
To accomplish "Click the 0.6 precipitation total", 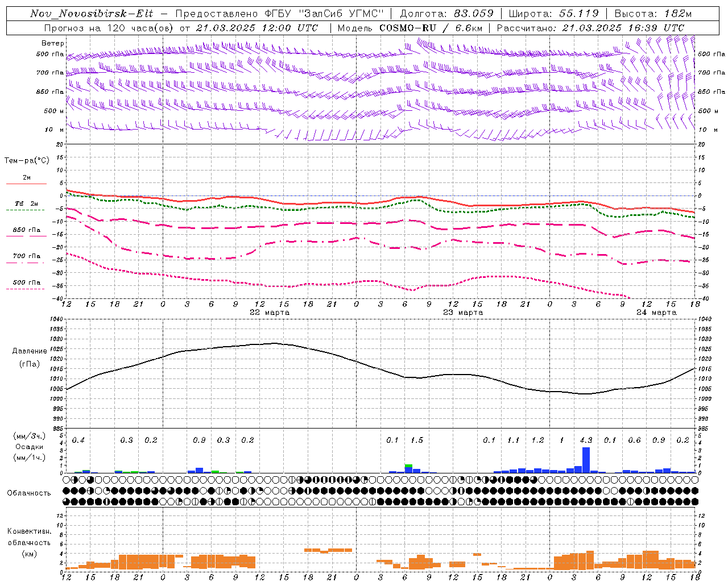I will tap(634, 440).
